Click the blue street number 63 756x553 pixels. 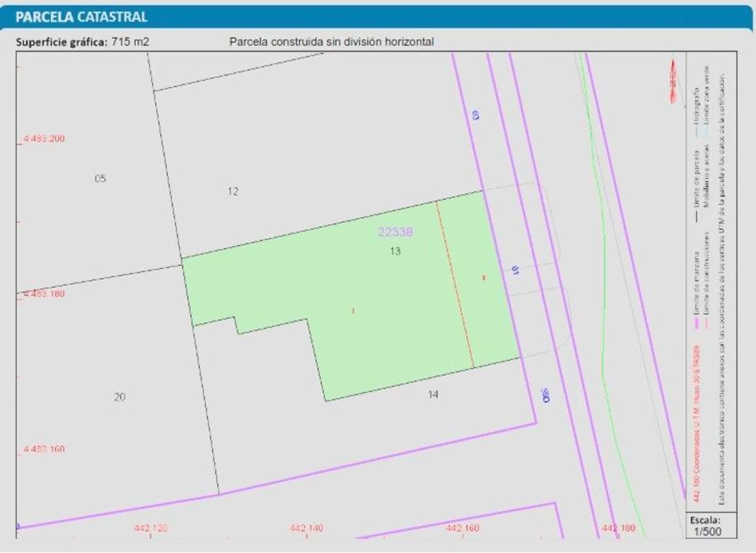point(475,115)
